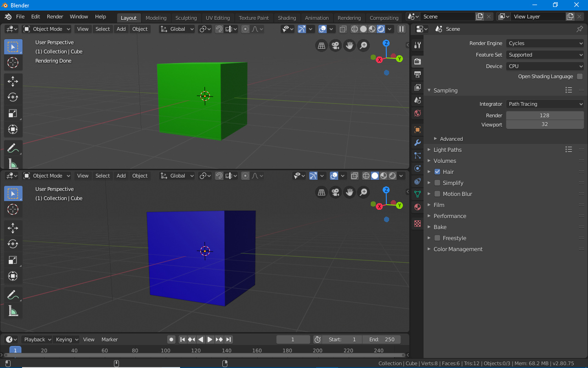
Task: Enable the Motion Blur checkbox
Action: coord(437,194)
